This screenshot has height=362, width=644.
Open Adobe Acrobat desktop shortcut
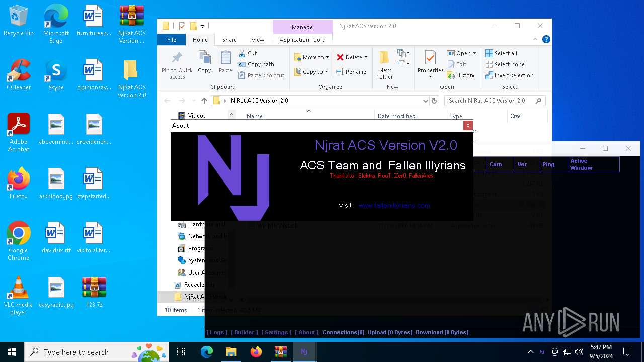[19, 133]
